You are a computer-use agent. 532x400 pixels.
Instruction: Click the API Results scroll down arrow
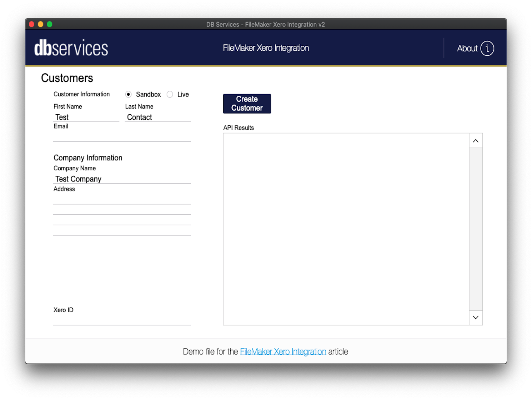point(476,317)
